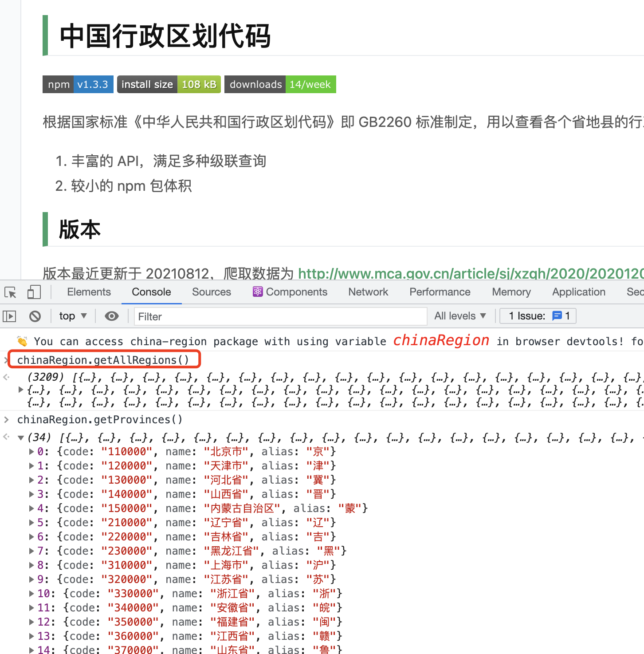644x654 pixels.
Task: Select the chinaRegion variable name in red
Action: pos(441,340)
